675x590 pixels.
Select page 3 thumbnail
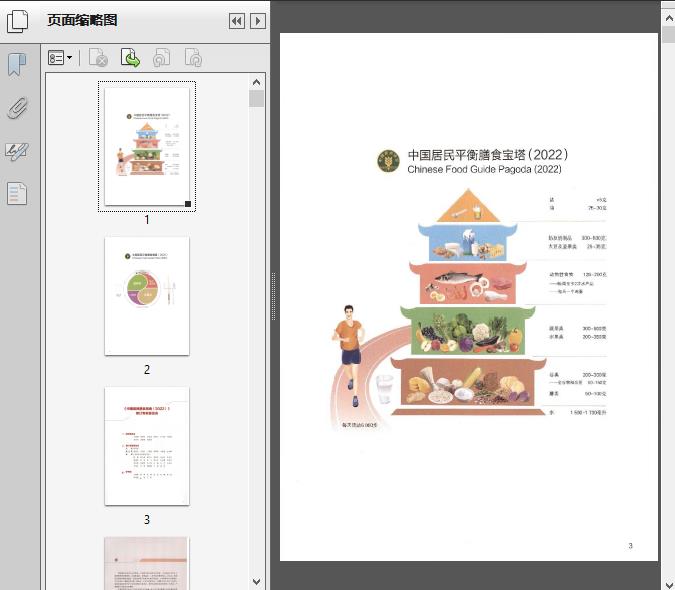[x=147, y=446]
